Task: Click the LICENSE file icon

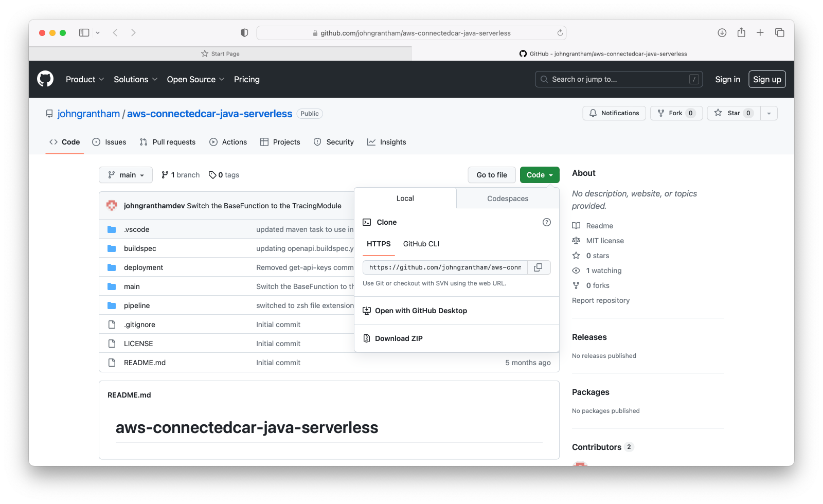Action: [112, 344]
